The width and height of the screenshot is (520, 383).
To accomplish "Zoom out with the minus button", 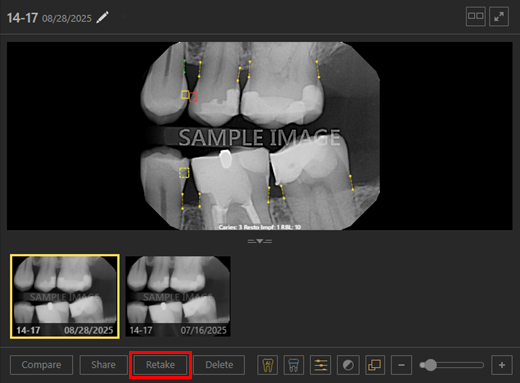I will tap(401, 365).
